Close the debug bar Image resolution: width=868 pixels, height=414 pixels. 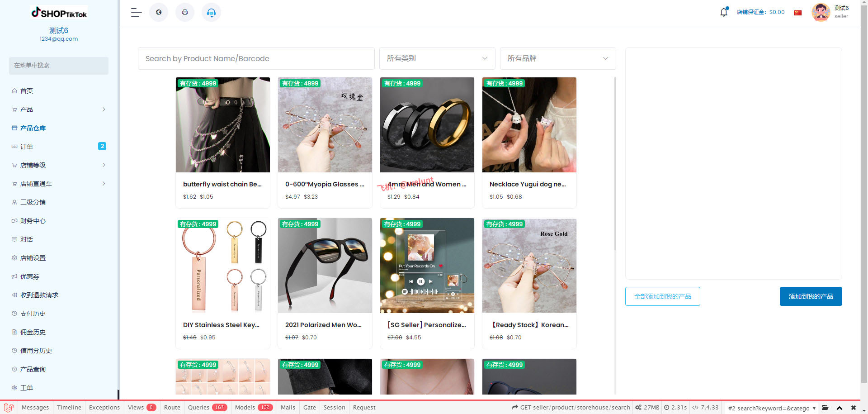click(854, 408)
